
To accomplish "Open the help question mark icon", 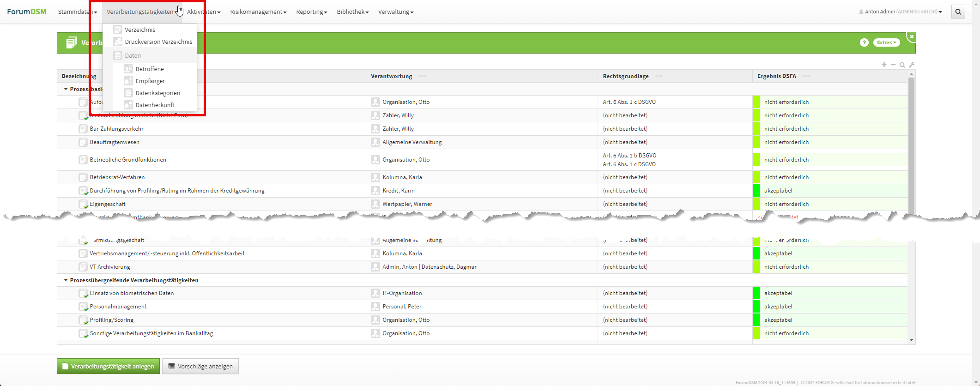I will click(864, 42).
